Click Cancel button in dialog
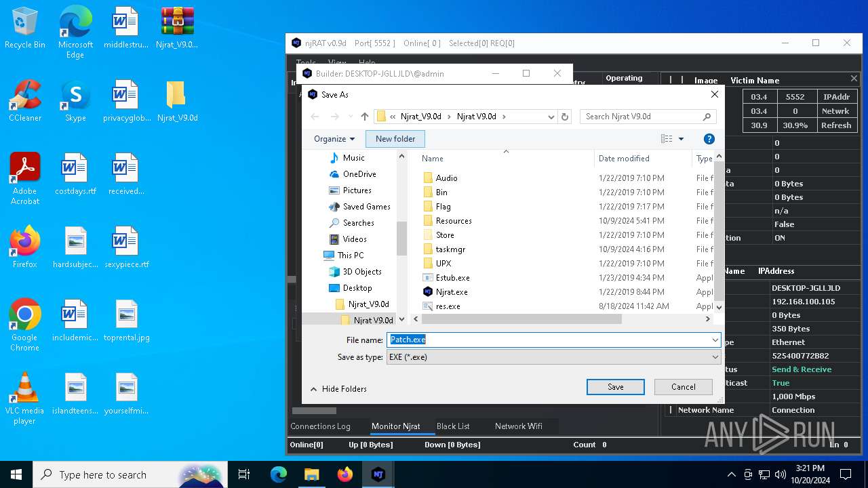 click(684, 387)
